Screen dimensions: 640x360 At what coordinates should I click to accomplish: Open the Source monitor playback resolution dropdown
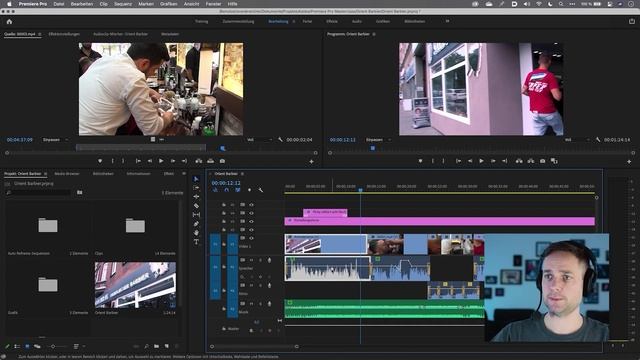259,140
